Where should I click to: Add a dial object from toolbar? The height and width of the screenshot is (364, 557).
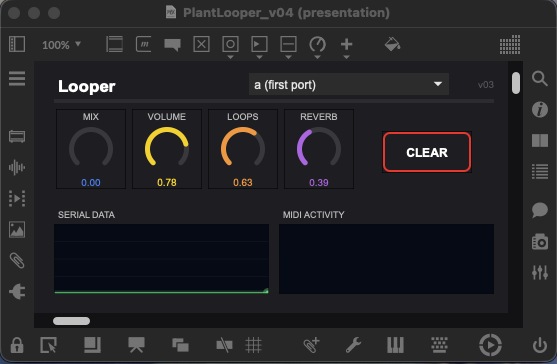(317, 44)
